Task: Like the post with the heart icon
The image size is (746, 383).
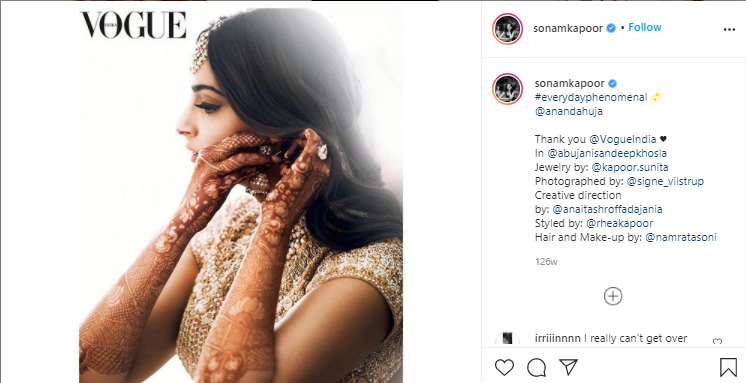Action: 504,367
